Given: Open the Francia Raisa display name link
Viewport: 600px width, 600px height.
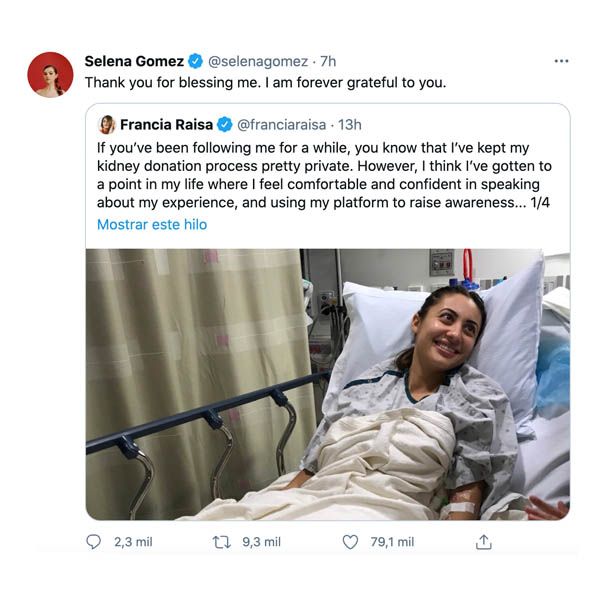Looking at the screenshot, I should pyautogui.click(x=167, y=125).
